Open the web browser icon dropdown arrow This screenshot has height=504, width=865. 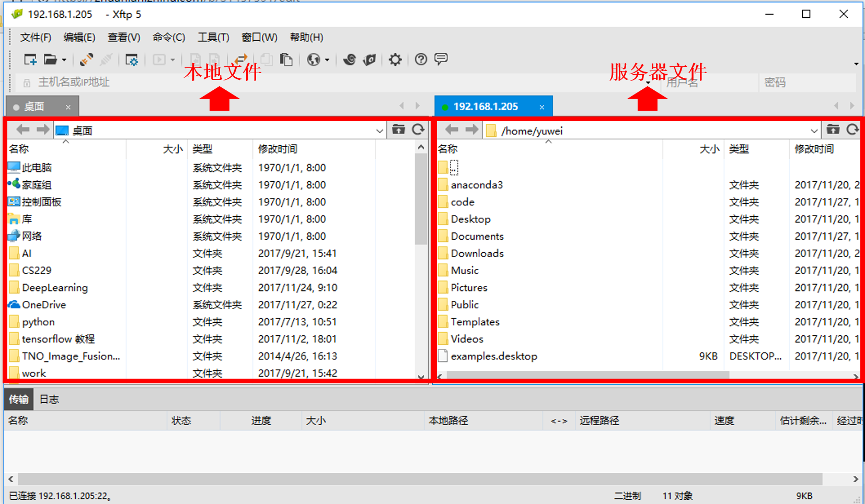pos(326,59)
